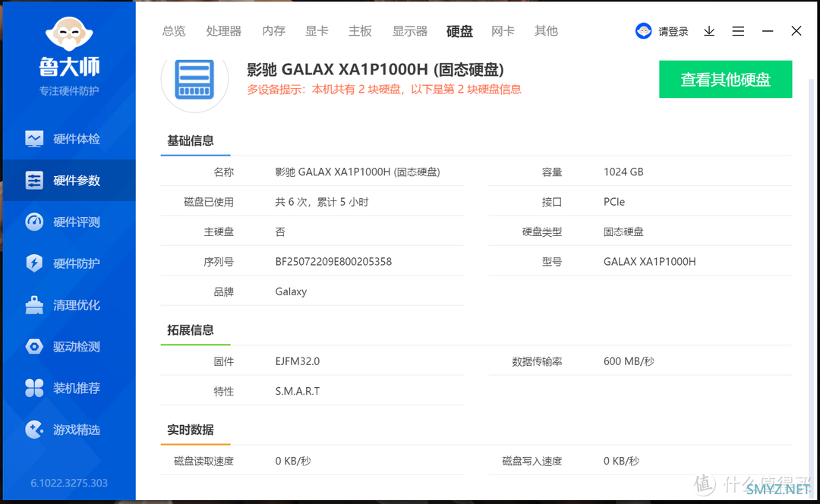Switch to the 网卡 tab
Viewport: 820px width, 504px height.
(x=503, y=31)
